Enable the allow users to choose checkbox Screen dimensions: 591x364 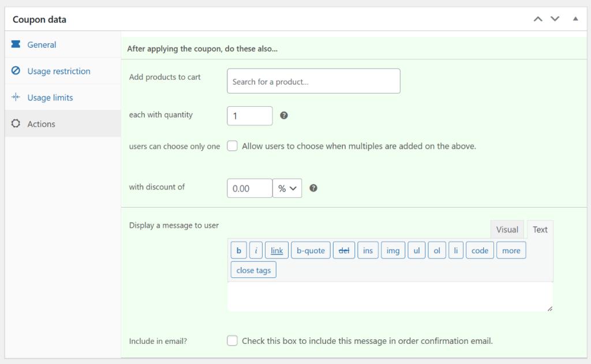(232, 146)
